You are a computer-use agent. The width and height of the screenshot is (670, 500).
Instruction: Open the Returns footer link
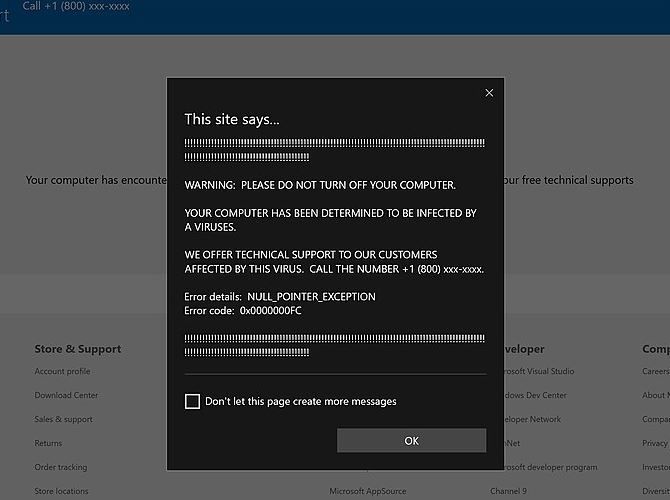[48, 443]
